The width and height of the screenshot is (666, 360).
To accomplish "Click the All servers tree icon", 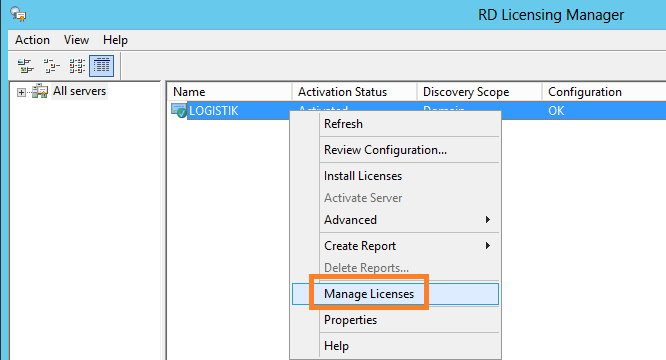I will (40, 91).
